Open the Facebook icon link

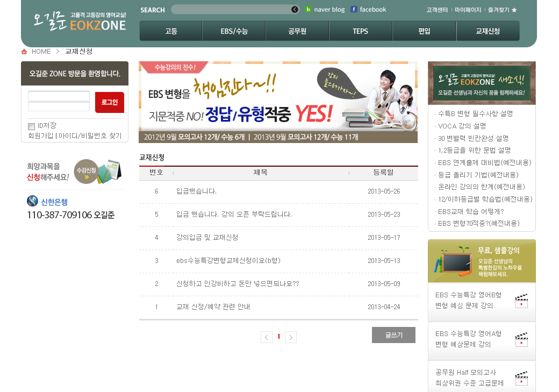(354, 10)
